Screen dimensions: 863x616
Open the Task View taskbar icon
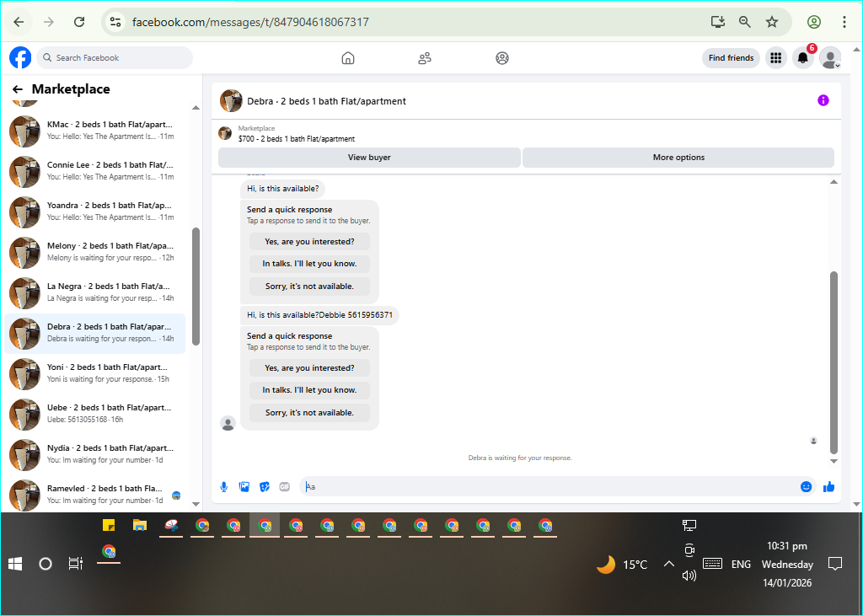pos(75,564)
